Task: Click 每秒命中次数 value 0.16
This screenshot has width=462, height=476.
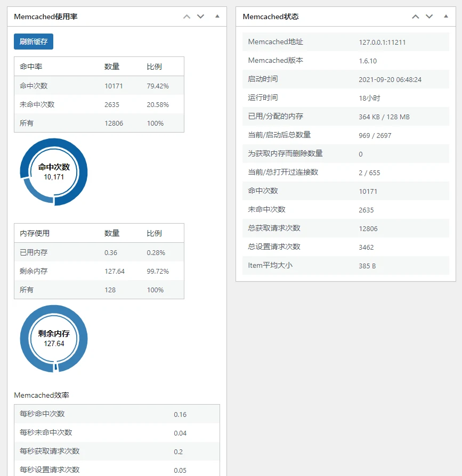Action: coord(180,415)
